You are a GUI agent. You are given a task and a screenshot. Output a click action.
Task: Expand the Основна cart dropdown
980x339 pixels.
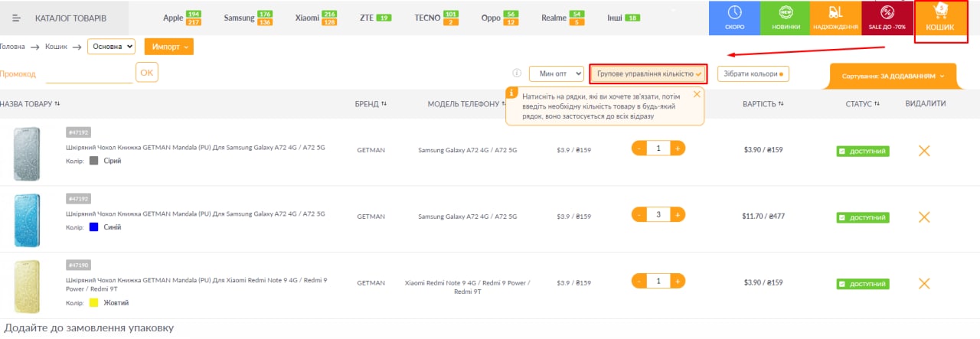point(111,47)
